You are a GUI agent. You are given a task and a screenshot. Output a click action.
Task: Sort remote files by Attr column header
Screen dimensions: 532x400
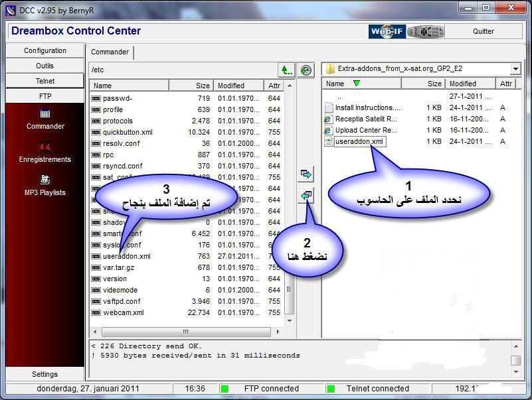click(x=274, y=86)
